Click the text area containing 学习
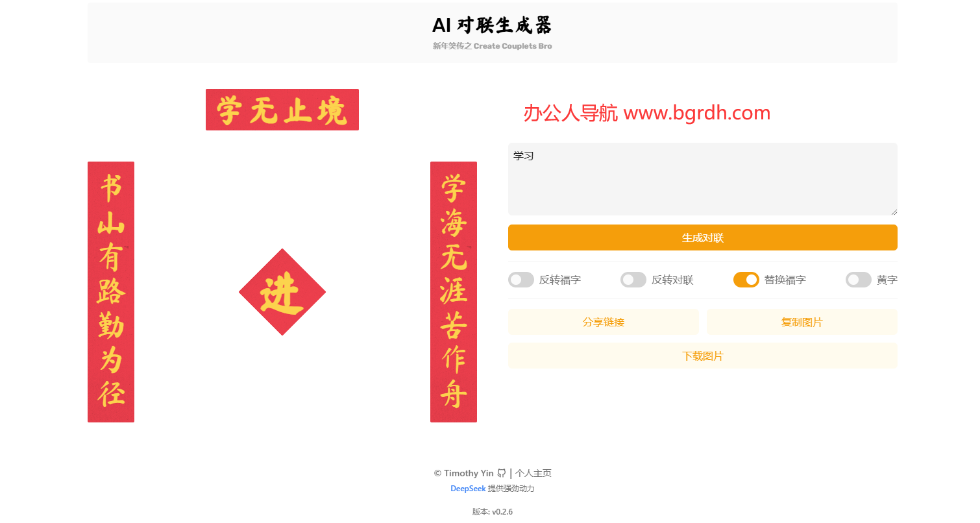The image size is (980, 523). click(x=703, y=178)
